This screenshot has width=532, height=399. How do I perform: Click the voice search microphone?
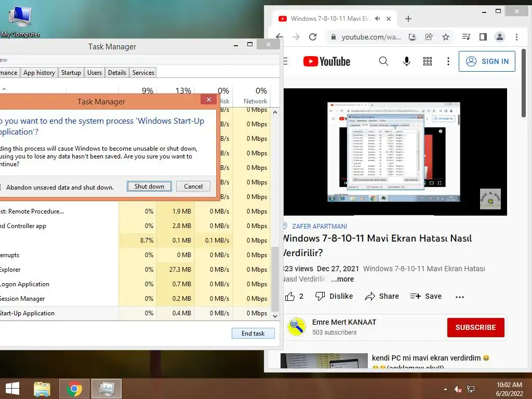[x=406, y=61]
